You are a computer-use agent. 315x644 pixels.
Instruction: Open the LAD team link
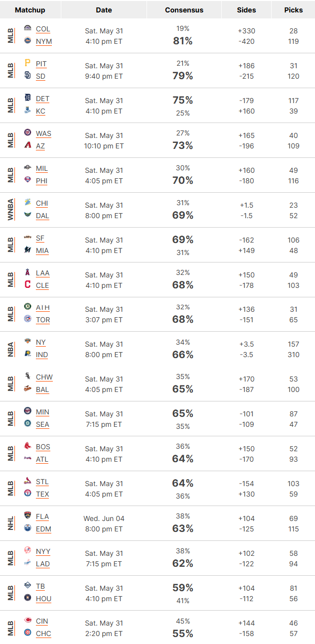(43, 564)
